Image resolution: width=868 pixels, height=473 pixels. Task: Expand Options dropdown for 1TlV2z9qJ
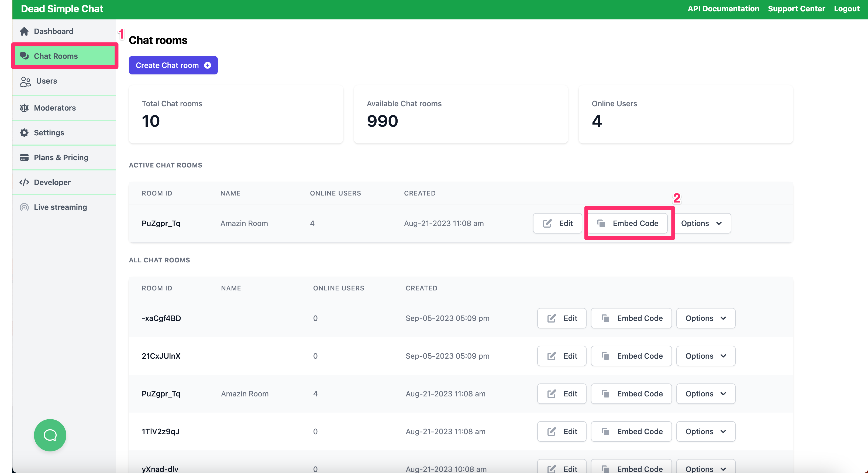(x=706, y=431)
